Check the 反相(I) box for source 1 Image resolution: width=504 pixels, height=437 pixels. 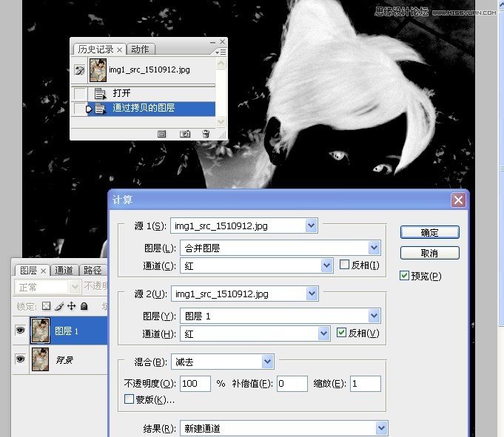(344, 265)
